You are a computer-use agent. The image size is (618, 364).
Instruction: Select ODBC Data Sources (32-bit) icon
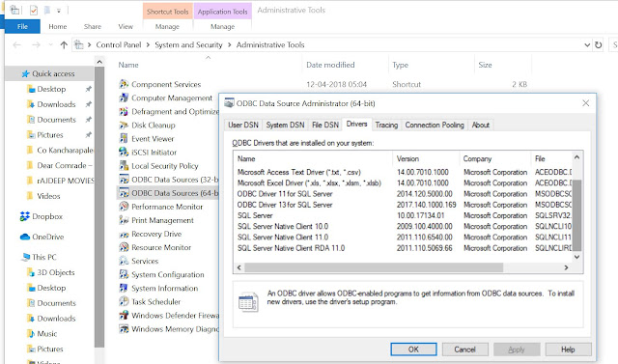point(124,180)
